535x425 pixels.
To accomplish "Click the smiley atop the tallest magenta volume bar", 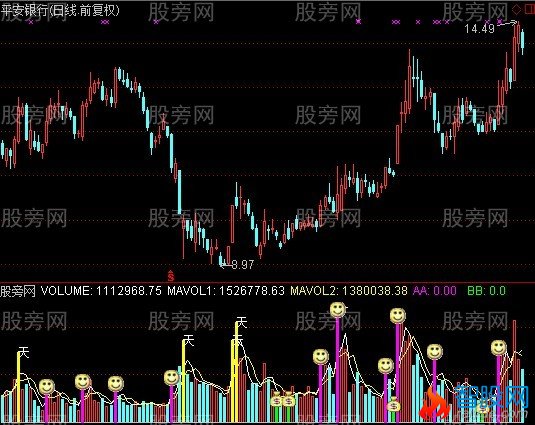I will click(x=338, y=310).
